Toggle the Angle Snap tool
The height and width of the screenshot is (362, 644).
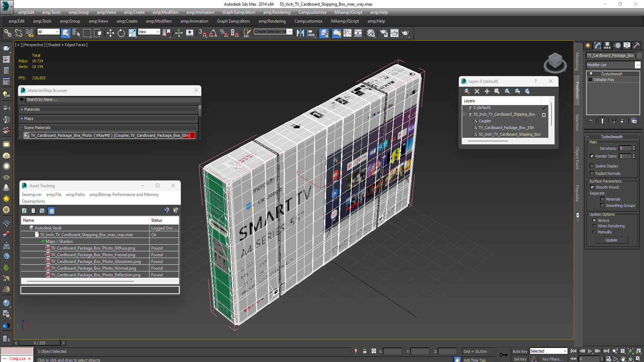coord(213,33)
